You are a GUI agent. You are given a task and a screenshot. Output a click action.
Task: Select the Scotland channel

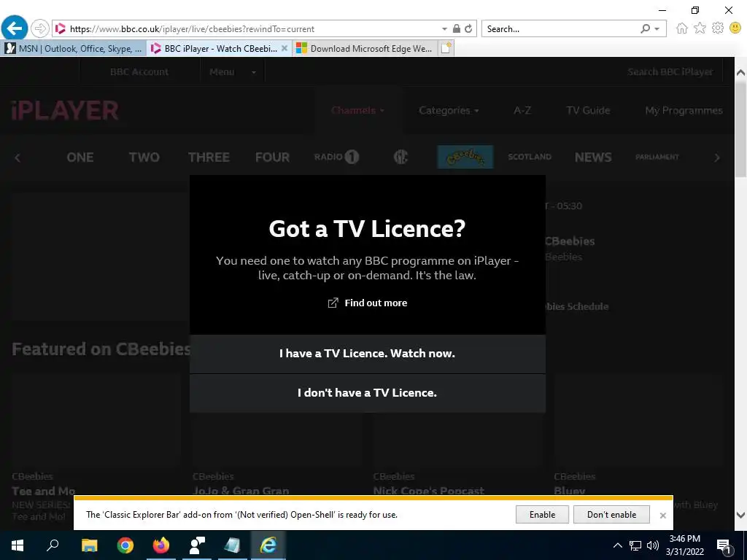530,157
